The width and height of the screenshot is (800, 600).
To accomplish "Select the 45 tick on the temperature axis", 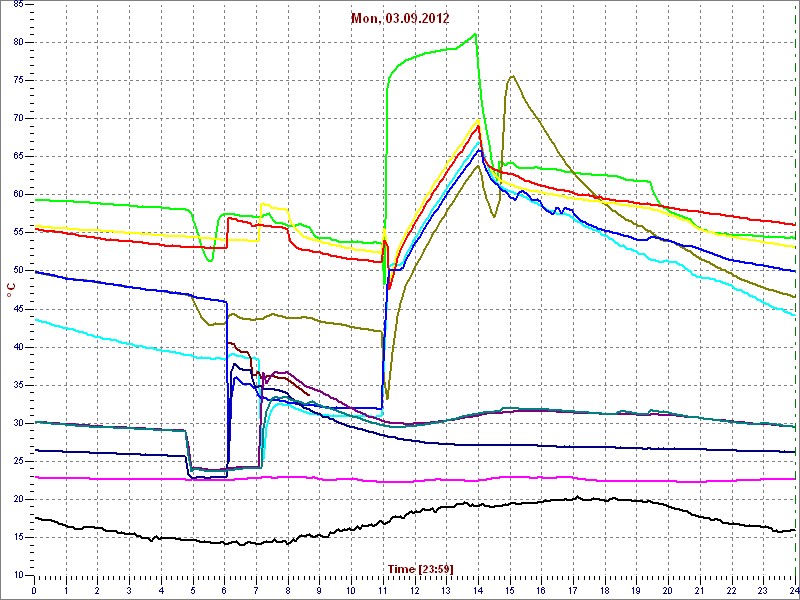I will (17, 309).
